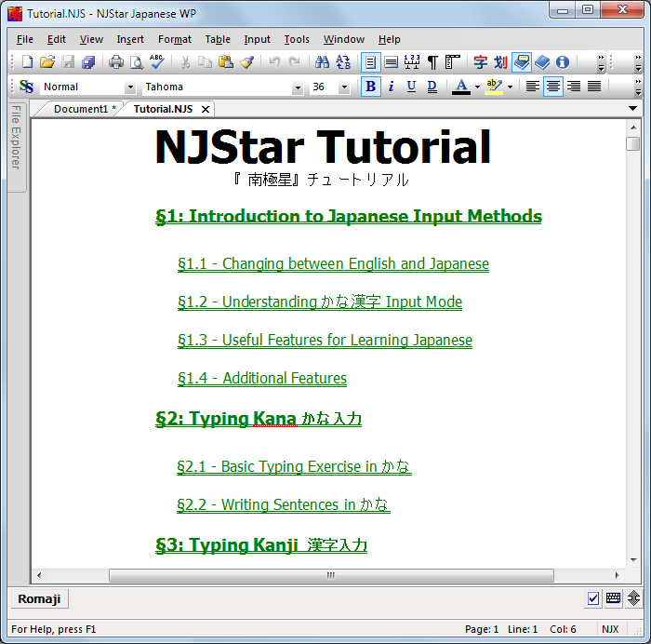Screen dimensions: 651x644
Task: Align text left icon
Action: click(533, 87)
